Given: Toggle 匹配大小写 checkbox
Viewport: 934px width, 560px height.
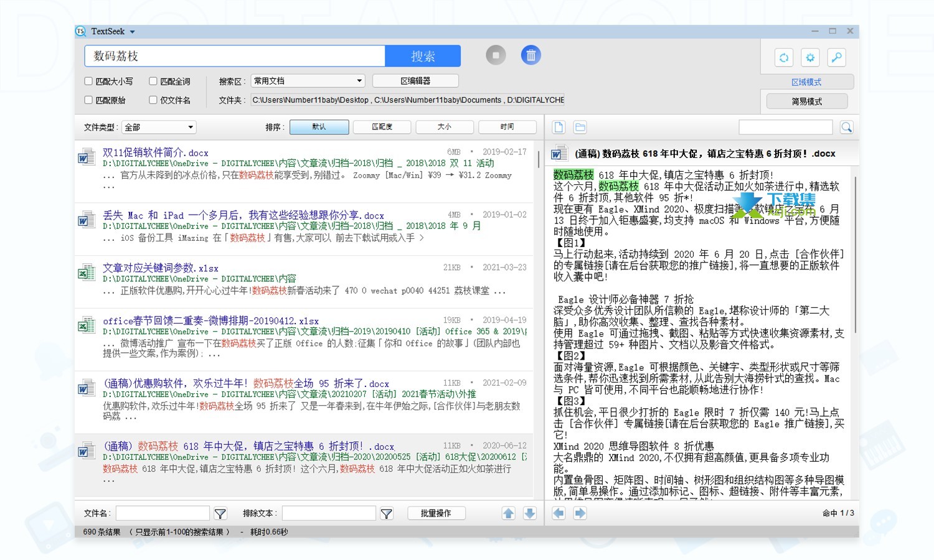Looking at the screenshot, I should pos(88,81).
